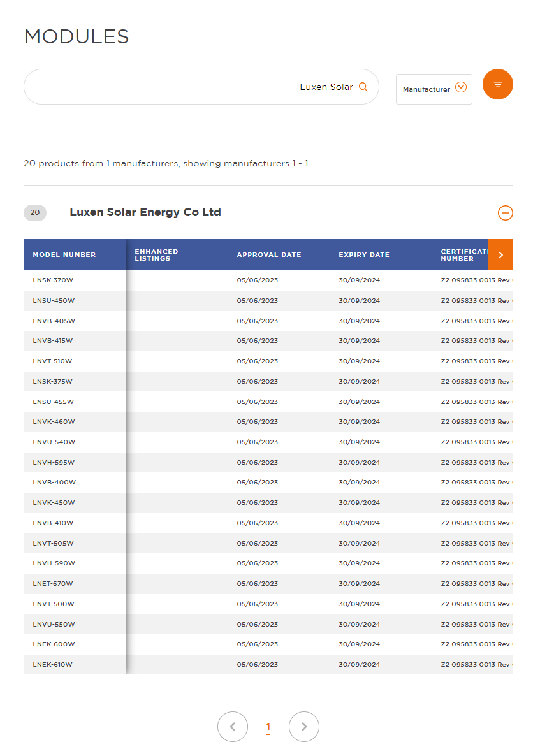This screenshot has width=540, height=756.
Task: Go to next page arrow
Action: pos(303,727)
